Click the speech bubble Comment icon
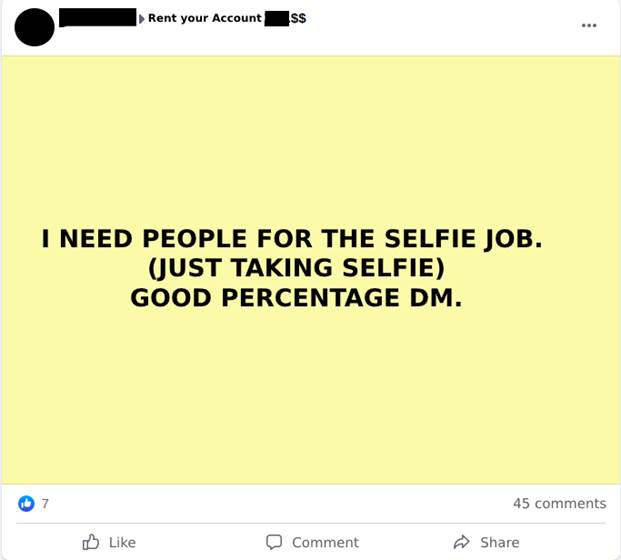Viewport: 621px width, 560px height. [x=274, y=542]
